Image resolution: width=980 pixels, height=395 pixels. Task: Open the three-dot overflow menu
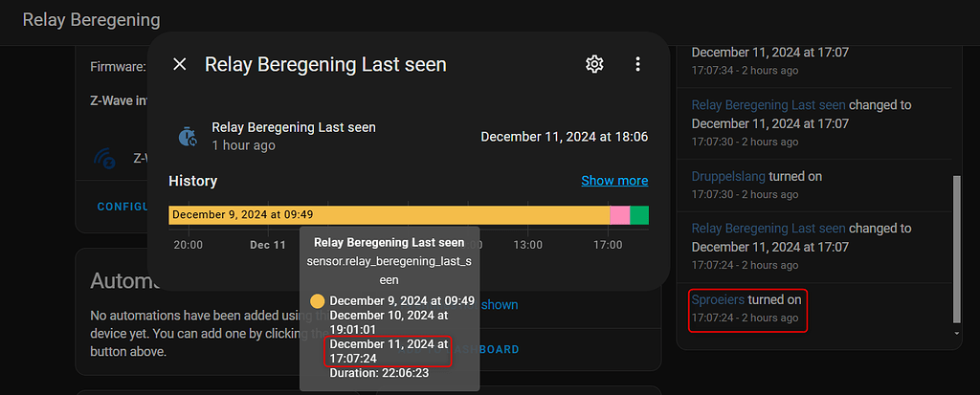tap(637, 64)
